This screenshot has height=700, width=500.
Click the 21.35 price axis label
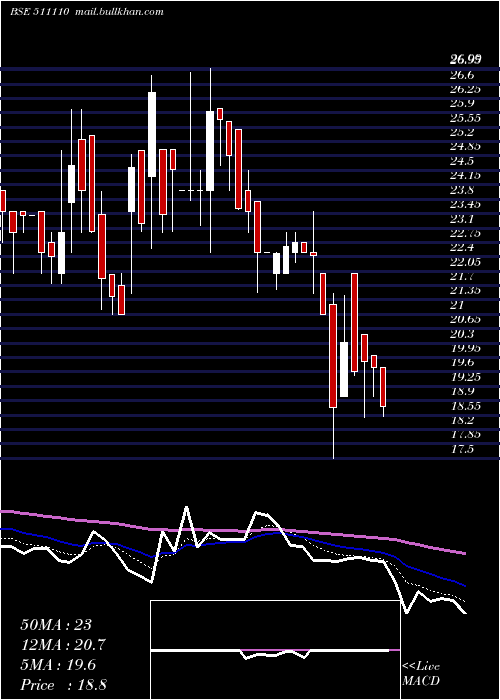coord(465,291)
